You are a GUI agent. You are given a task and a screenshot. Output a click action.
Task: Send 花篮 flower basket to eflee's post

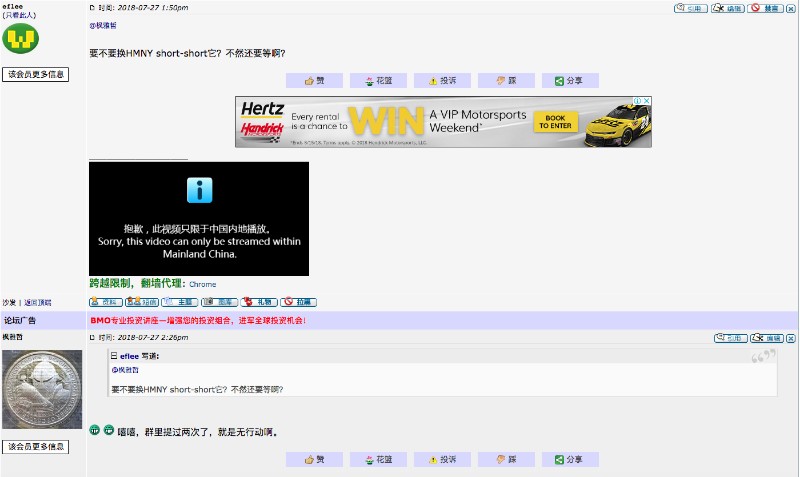[378, 81]
